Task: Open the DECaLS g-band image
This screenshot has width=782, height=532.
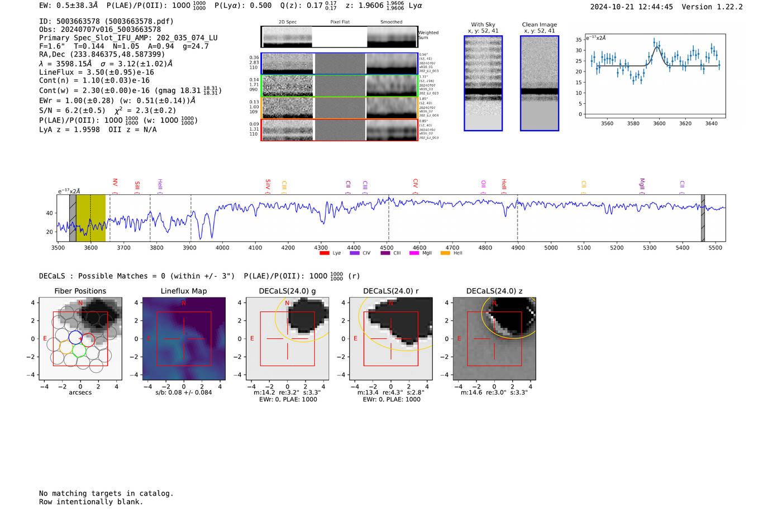Action: (287, 338)
